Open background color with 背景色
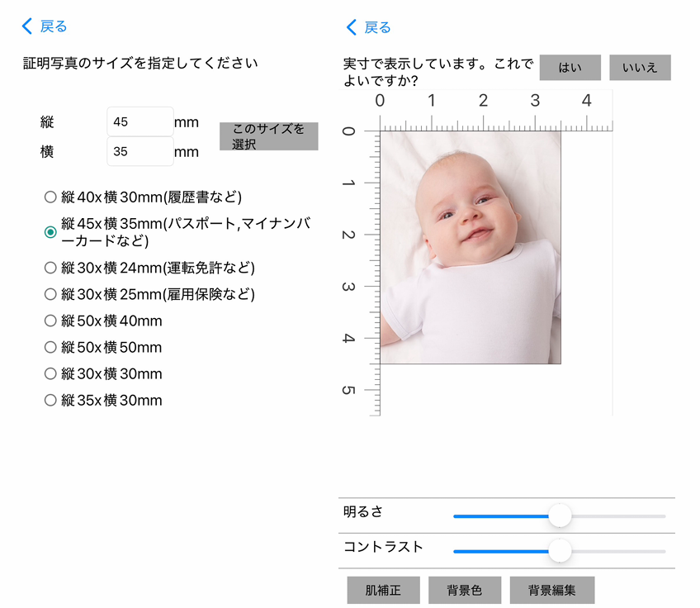700x608 pixels. pyautogui.click(x=464, y=590)
